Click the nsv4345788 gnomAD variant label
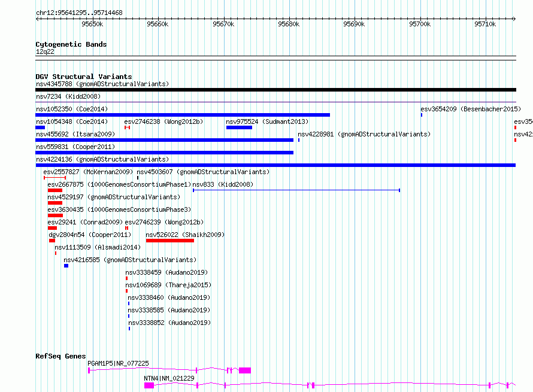Screen dimensions: 533x392 point(102,84)
